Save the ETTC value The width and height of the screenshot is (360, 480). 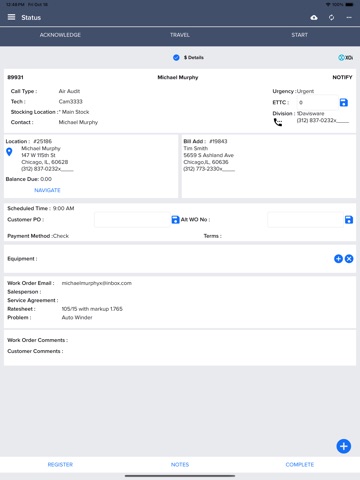344,102
